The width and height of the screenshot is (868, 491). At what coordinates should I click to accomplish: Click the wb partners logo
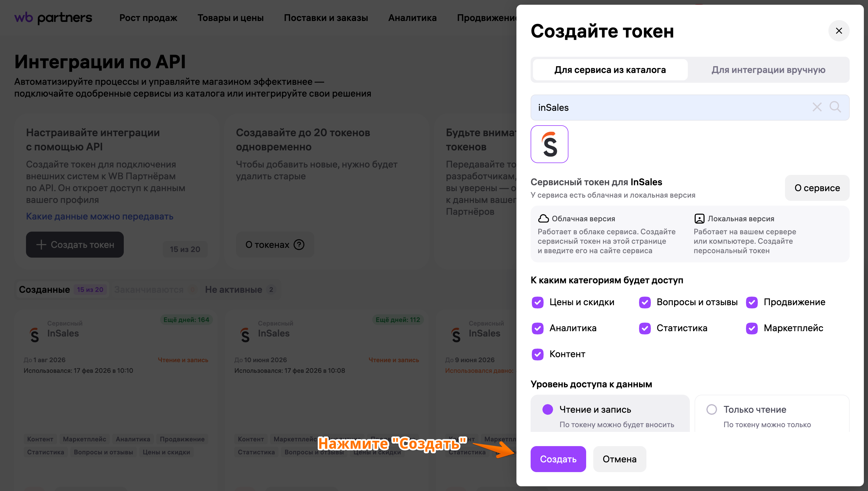coord(53,18)
